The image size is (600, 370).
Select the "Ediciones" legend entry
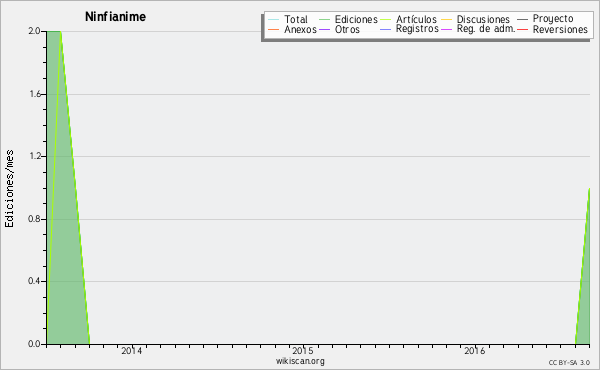click(356, 19)
